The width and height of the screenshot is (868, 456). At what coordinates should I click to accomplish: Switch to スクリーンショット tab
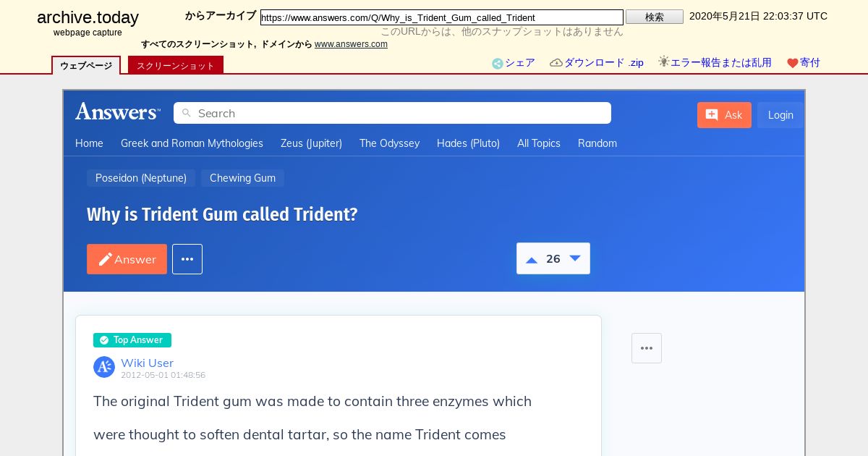click(x=176, y=65)
